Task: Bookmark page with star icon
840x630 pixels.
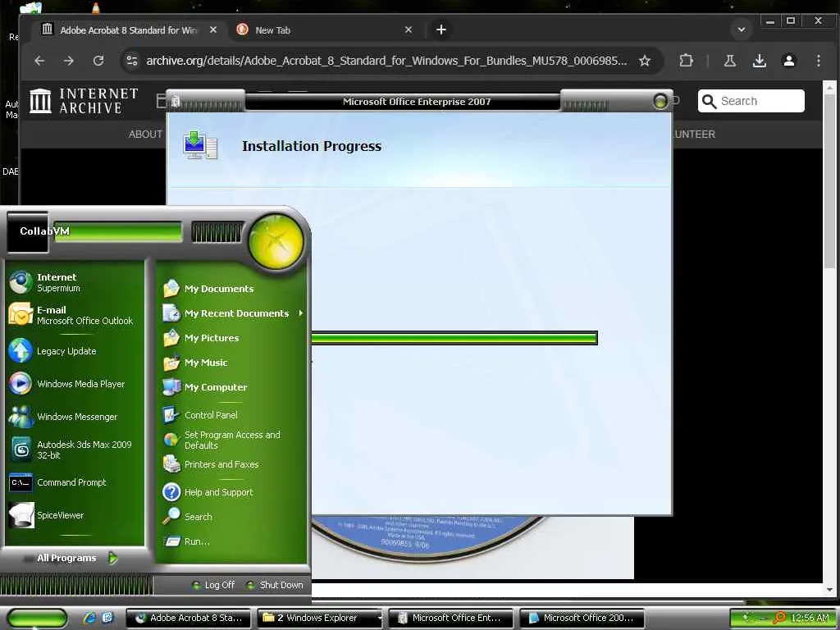Action: [645, 61]
